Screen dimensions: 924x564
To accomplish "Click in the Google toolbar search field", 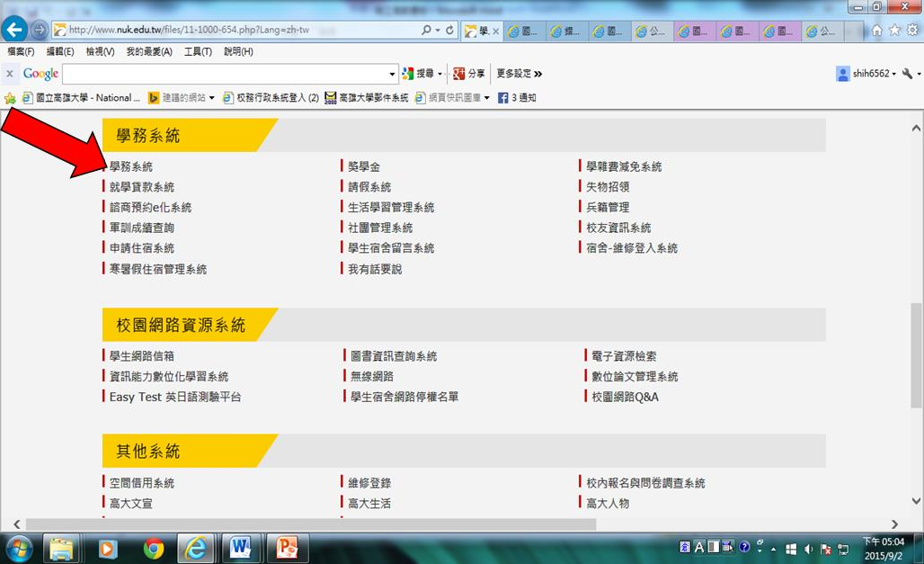I will pyautogui.click(x=225, y=74).
